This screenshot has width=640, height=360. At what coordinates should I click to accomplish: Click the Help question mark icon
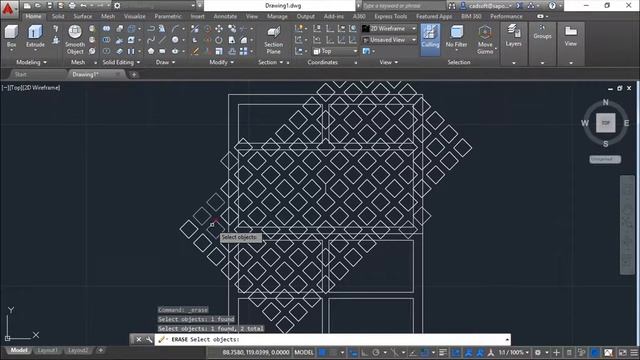pos(552,6)
